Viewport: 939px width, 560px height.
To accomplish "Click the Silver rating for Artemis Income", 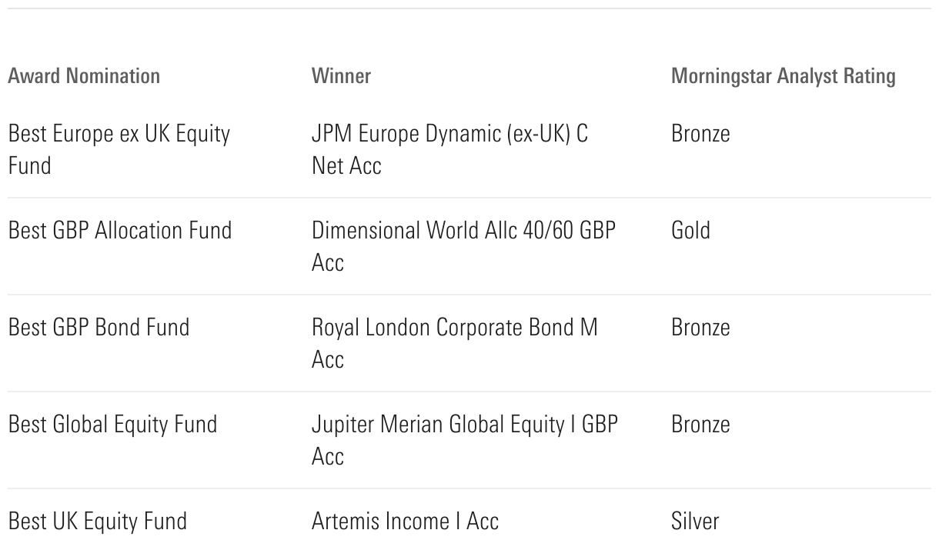I will (x=695, y=521).
